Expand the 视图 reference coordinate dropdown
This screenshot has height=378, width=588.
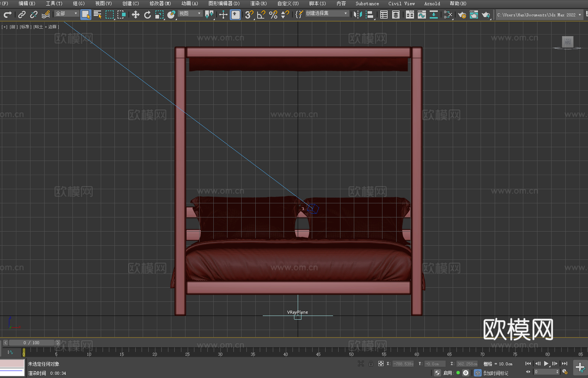pos(190,13)
